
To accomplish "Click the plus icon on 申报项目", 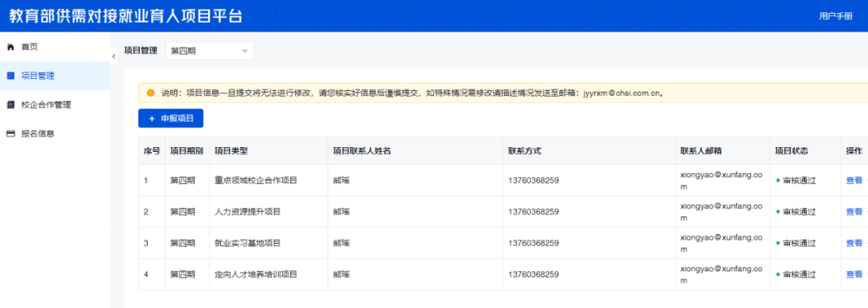I will [x=152, y=118].
